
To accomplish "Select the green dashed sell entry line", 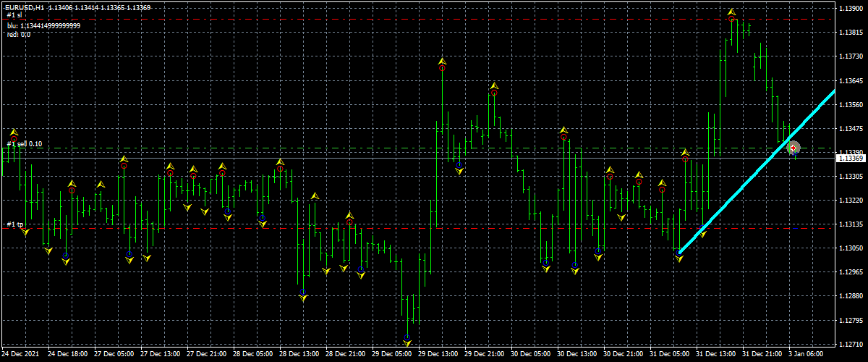I will point(362,148).
